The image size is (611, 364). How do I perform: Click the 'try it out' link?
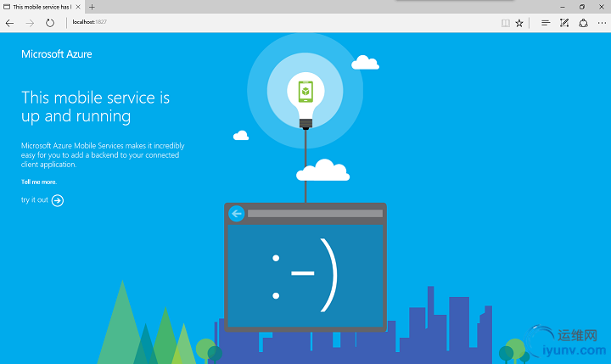pyautogui.click(x=34, y=200)
